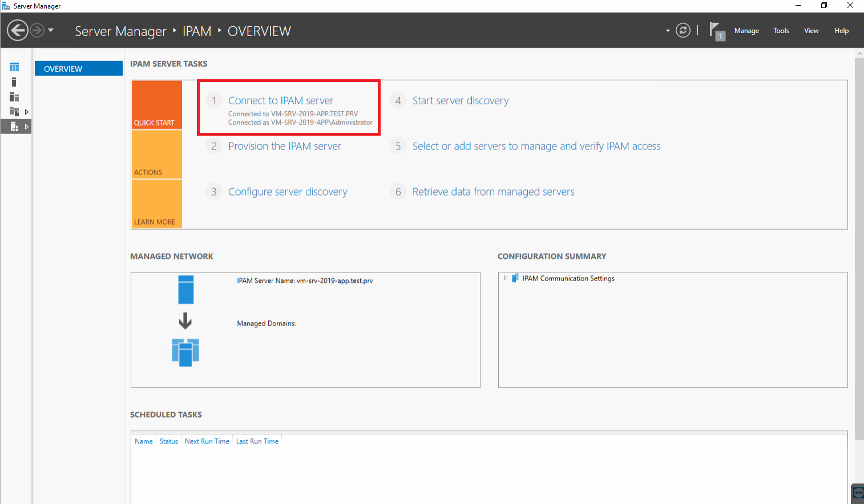Open the View menu

(811, 31)
